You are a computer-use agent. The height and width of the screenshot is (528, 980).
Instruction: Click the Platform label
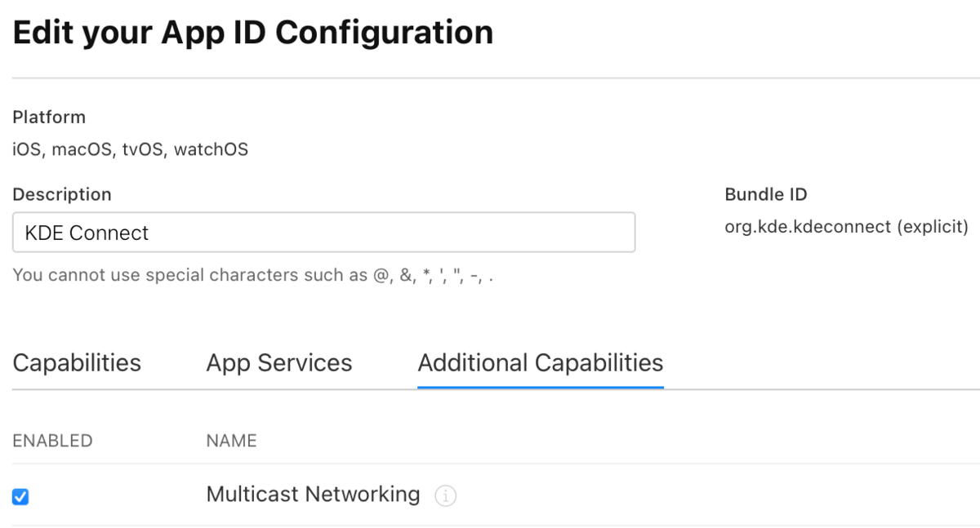49,118
